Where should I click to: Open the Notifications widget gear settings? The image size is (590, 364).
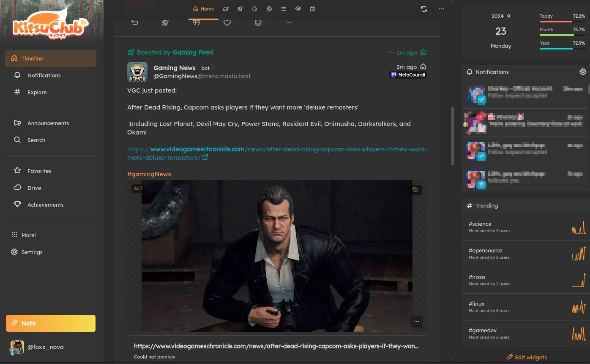pyautogui.click(x=583, y=72)
